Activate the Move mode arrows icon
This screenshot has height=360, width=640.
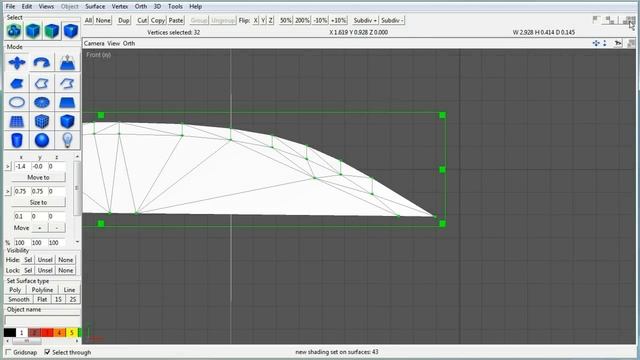(x=17, y=63)
